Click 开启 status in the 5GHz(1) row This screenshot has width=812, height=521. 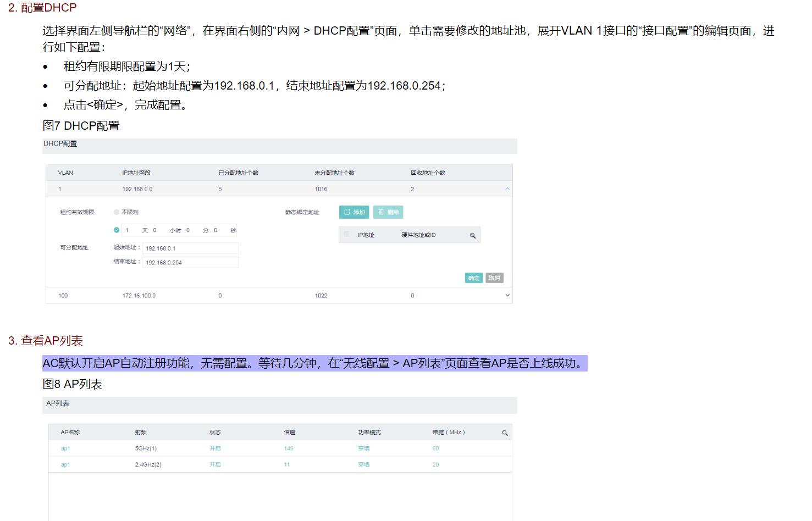[215, 448]
